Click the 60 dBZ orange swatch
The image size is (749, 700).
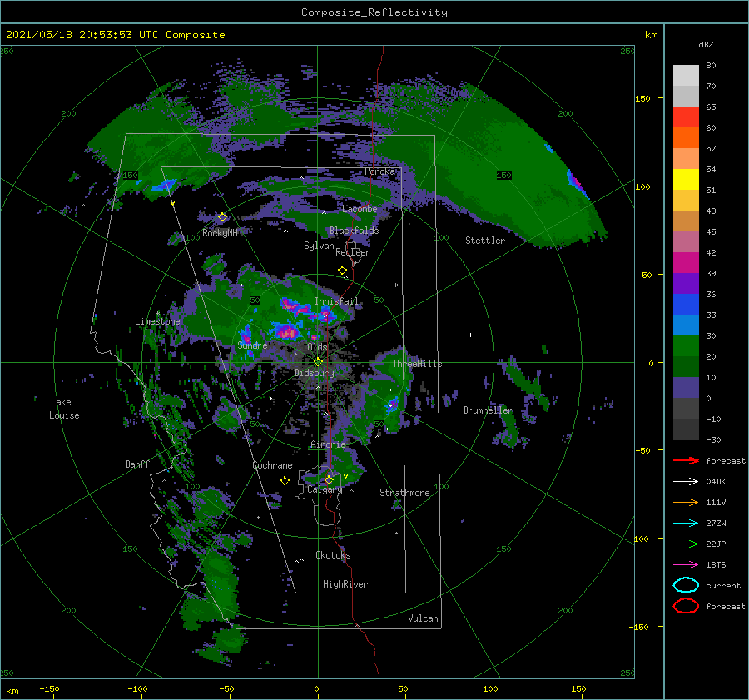click(686, 137)
